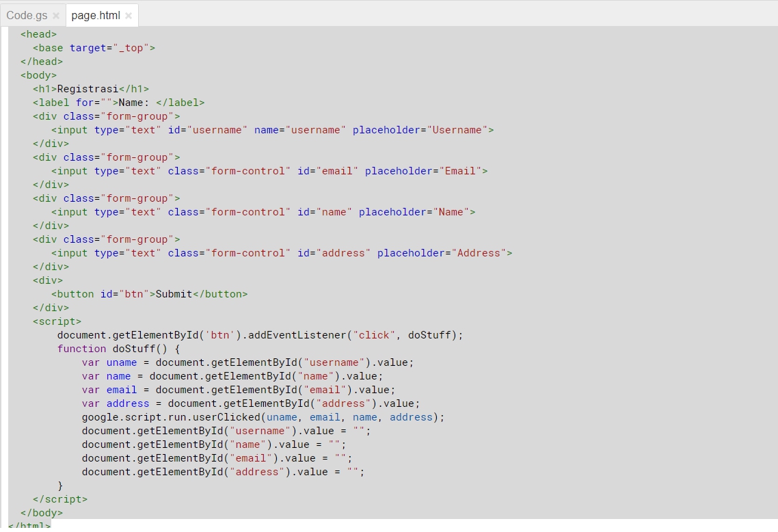Image resolution: width=778 pixels, height=532 pixels.
Task: Click the <head> opening tag line
Action: pyautogui.click(x=39, y=34)
